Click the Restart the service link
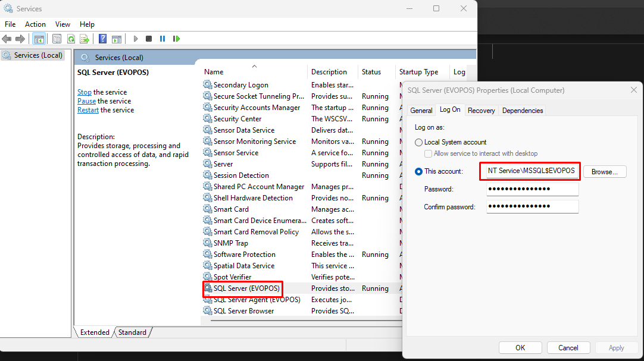644x361 pixels. point(88,110)
